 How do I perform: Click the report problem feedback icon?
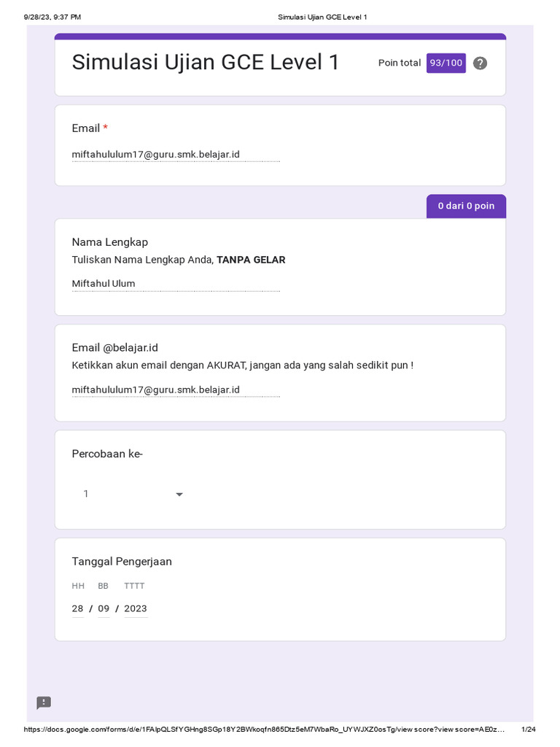44,703
